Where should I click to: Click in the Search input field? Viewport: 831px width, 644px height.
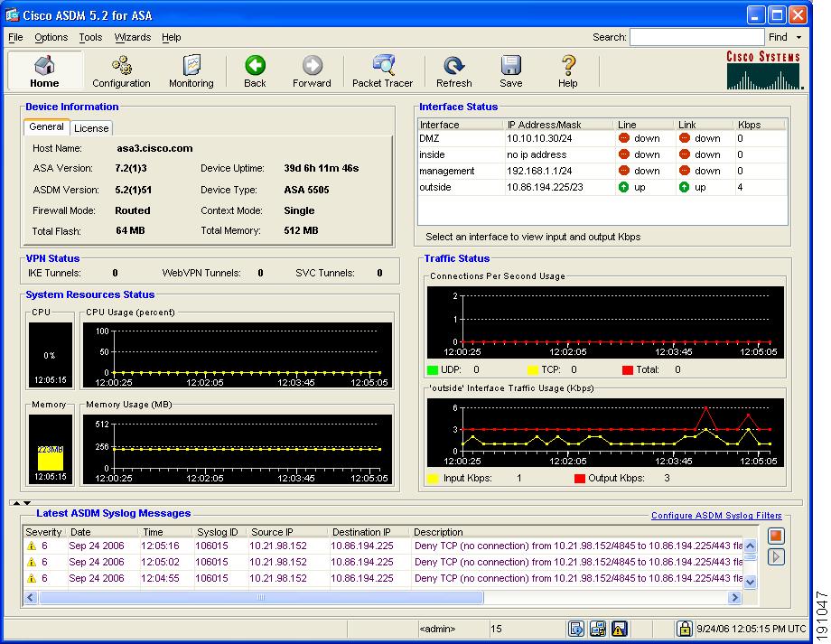coord(697,37)
